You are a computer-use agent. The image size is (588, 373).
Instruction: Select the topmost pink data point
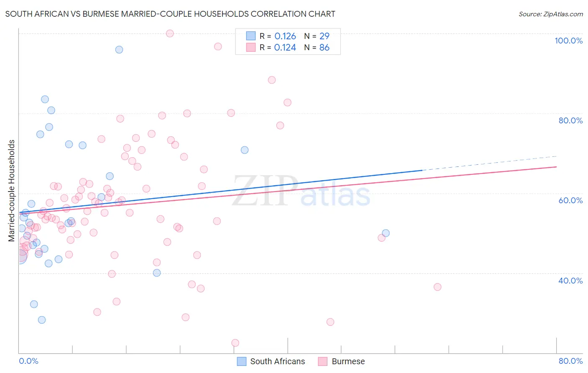click(170, 33)
